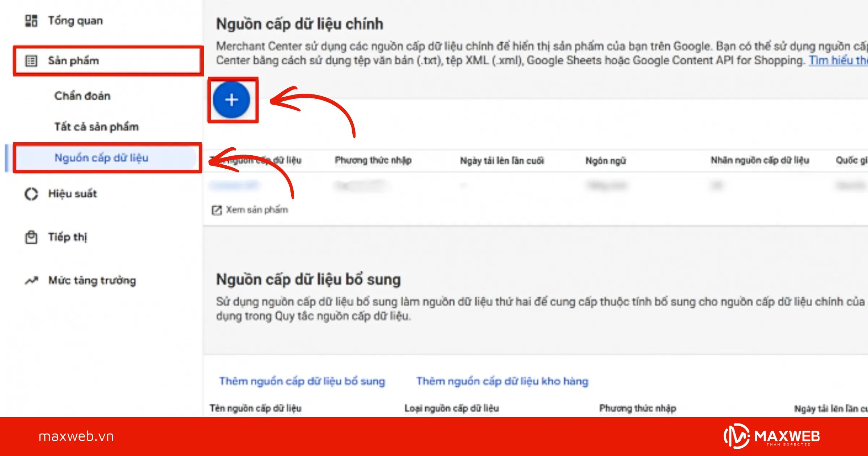The image size is (868, 456).
Task: Select the Mức tăng trưởng growth icon
Action: (x=31, y=280)
